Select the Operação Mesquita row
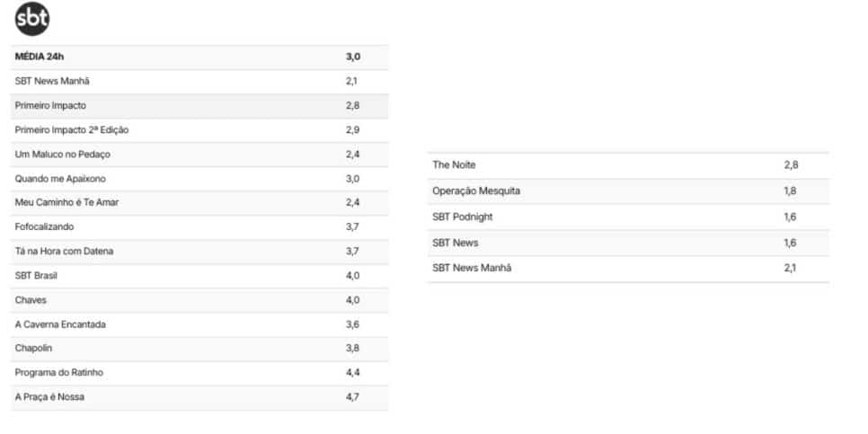 click(628, 191)
